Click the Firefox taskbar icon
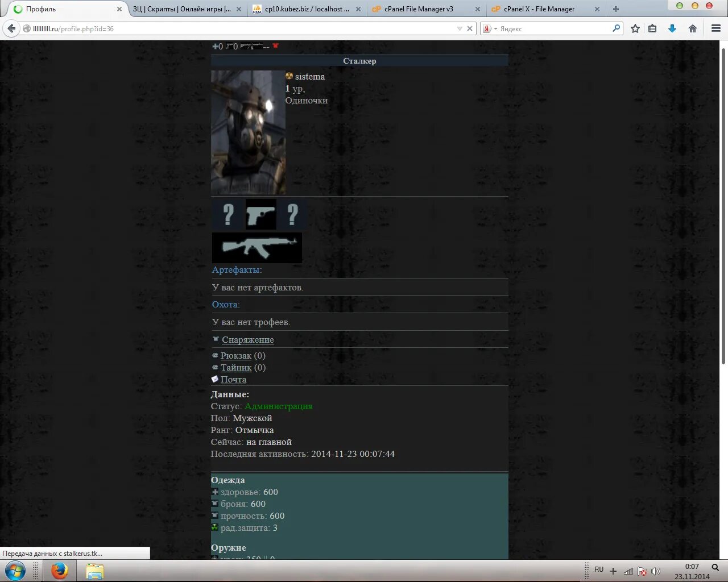728x582 pixels. coord(59,571)
